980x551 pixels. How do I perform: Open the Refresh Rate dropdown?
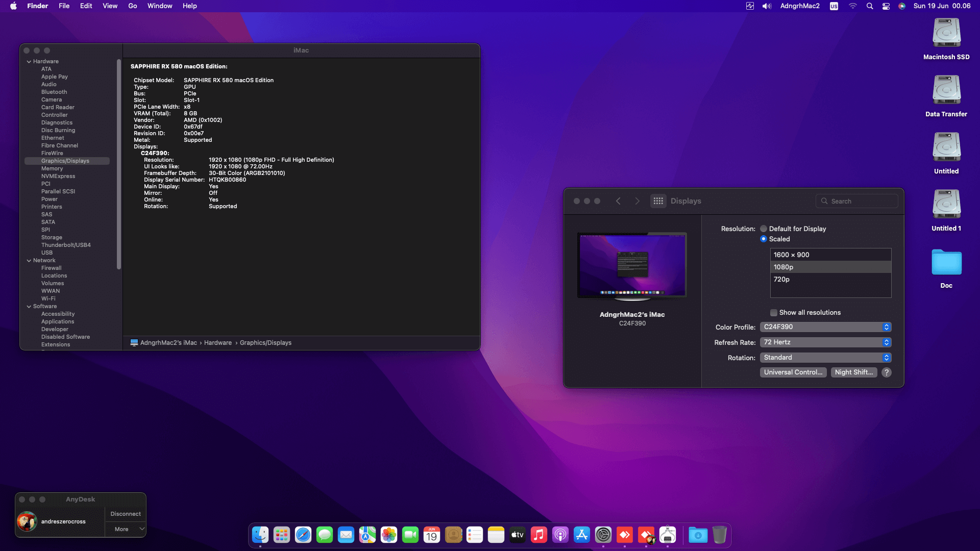click(825, 342)
